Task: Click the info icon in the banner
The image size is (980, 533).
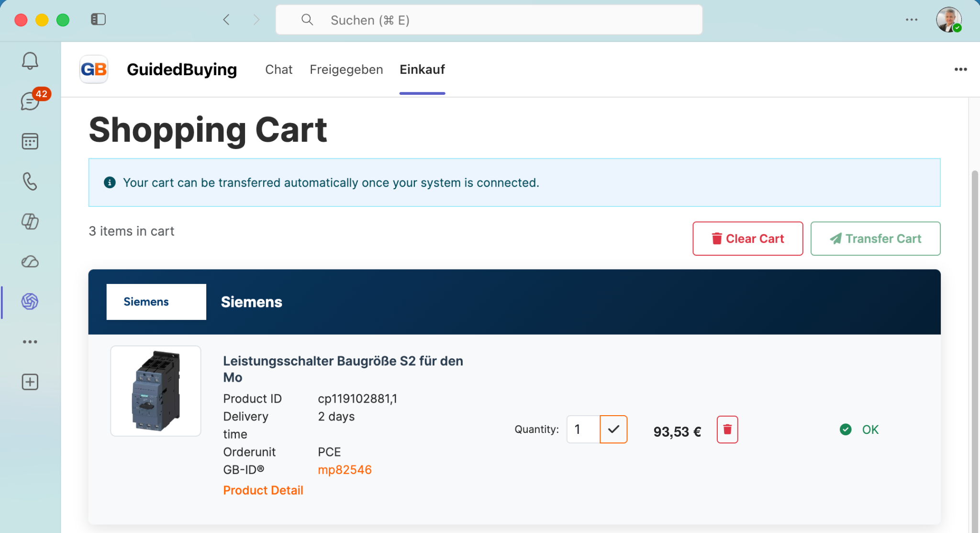Action: click(110, 182)
